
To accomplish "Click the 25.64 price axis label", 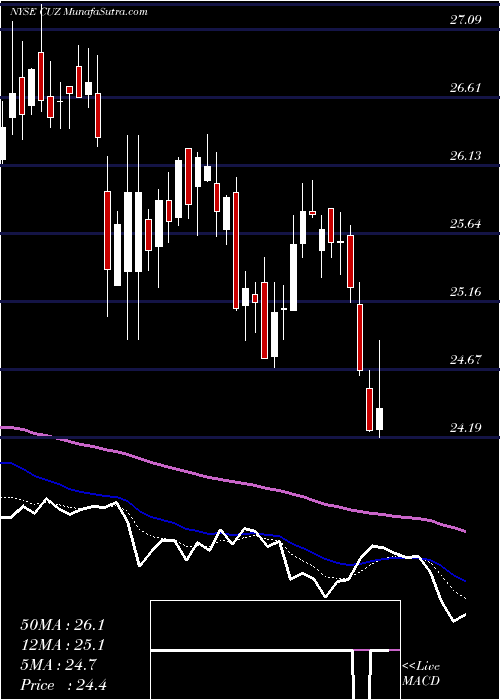I will click(465, 224).
